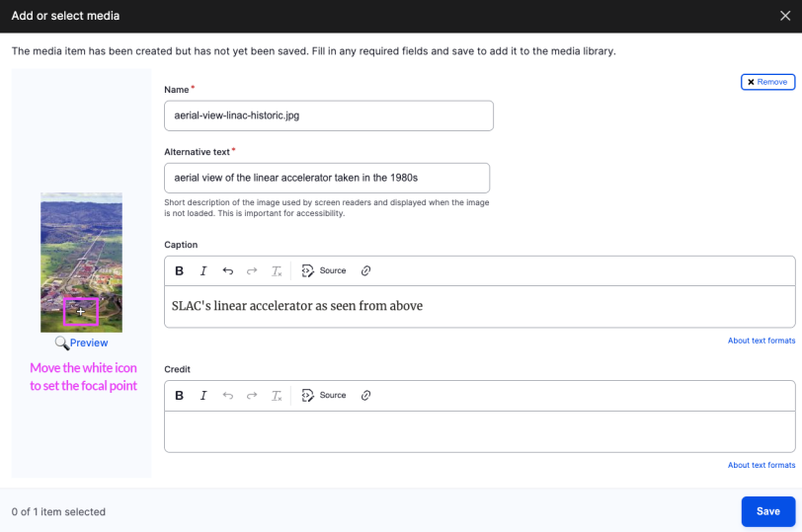Click the white focal point crosshair
Image resolution: width=802 pixels, height=532 pixels.
coord(80,311)
